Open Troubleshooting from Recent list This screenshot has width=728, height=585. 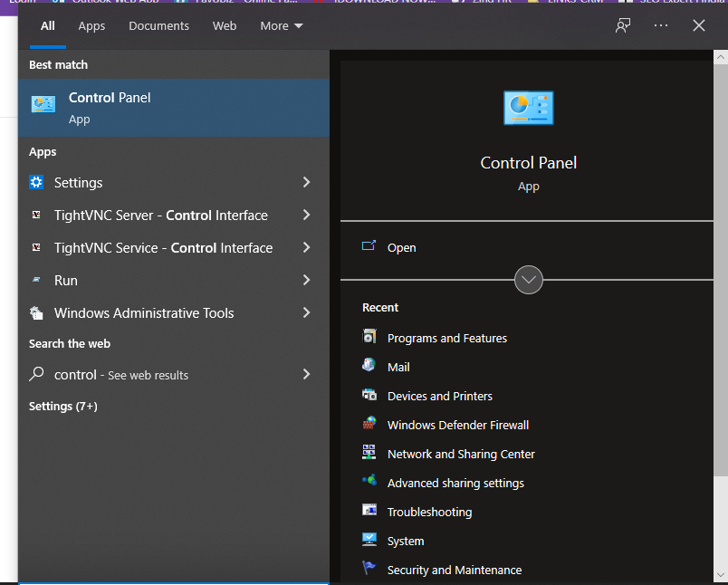(x=429, y=512)
